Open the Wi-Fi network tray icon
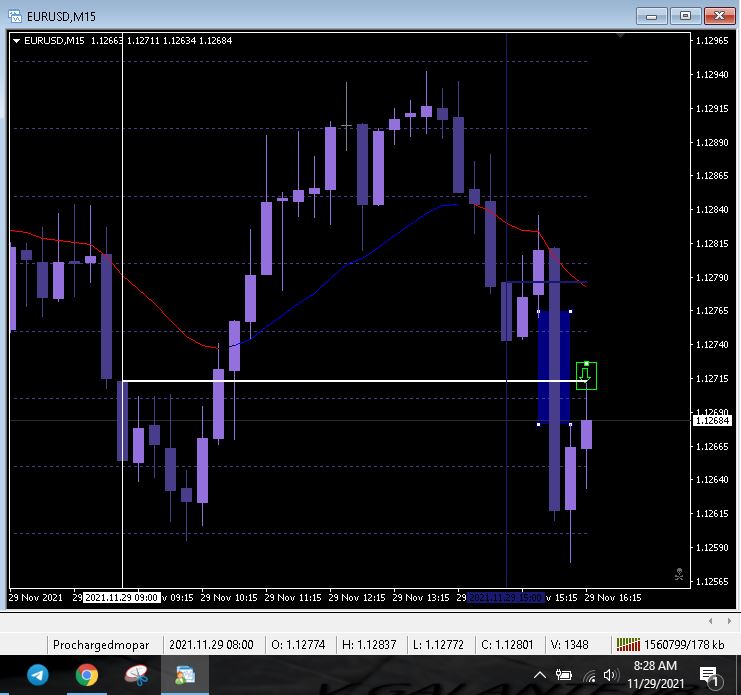 (589, 676)
